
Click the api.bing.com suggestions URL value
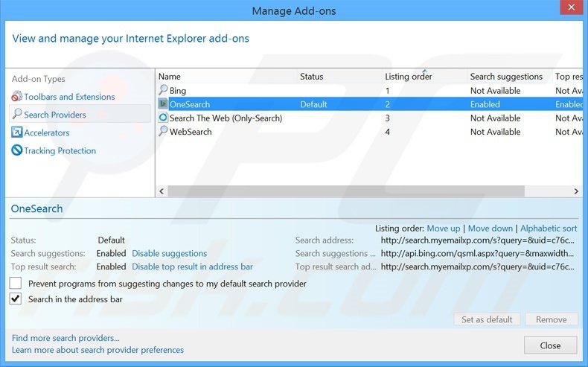point(477,253)
